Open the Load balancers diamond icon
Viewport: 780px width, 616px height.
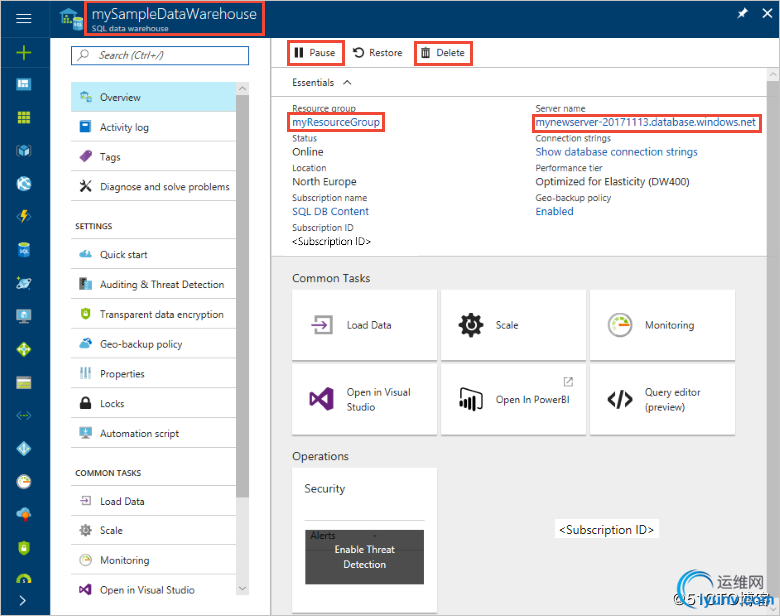23,349
